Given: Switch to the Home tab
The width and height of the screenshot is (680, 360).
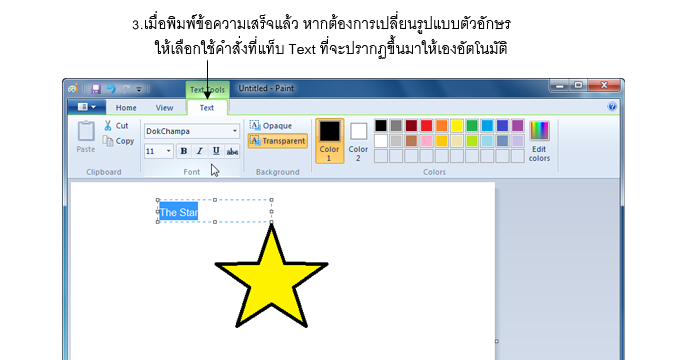Looking at the screenshot, I should click(126, 108).
